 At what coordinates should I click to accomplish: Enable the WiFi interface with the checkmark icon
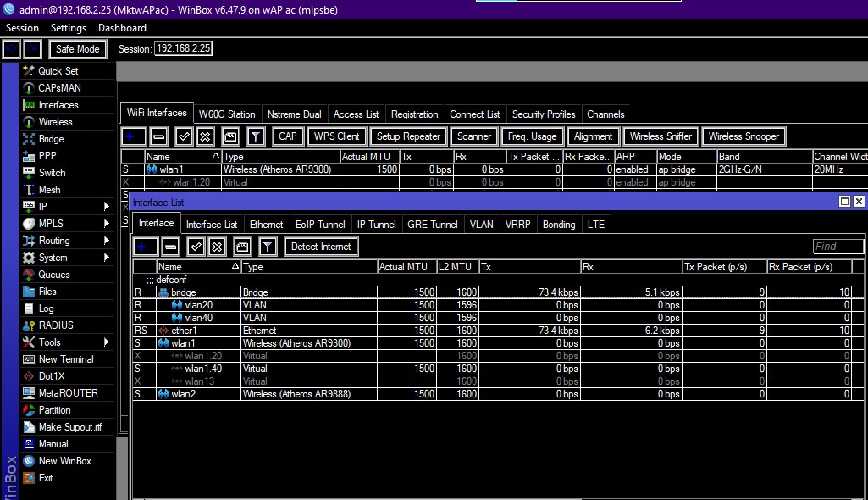[x=184, y=136]
